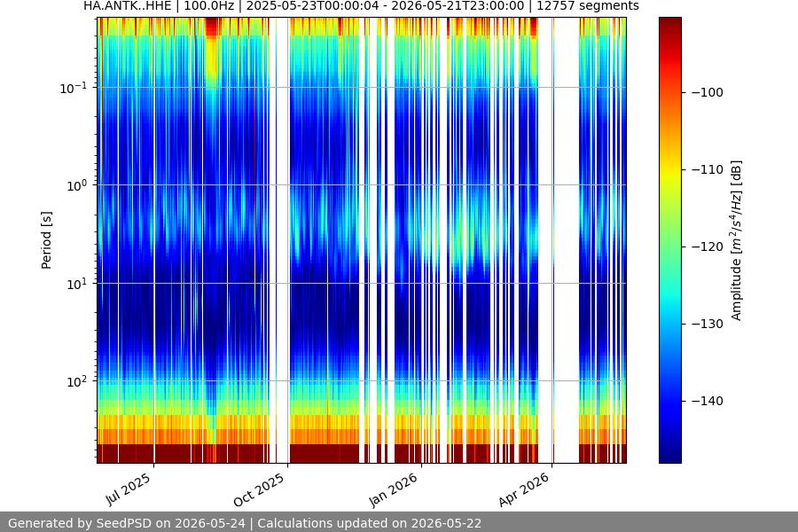Image resolution: width=798 pixels, height=532 pixels.
Task: Click the 10^0 period tick label
Action: (x=77, y=185)
